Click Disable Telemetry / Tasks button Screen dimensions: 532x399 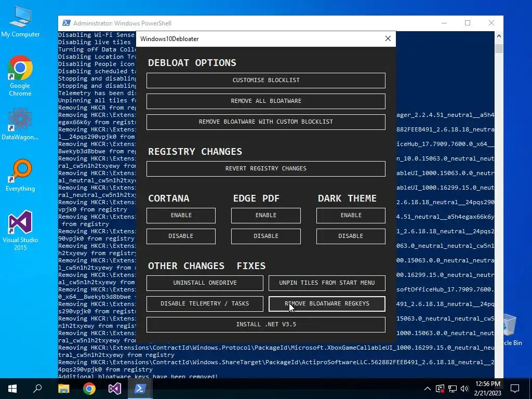205,303
